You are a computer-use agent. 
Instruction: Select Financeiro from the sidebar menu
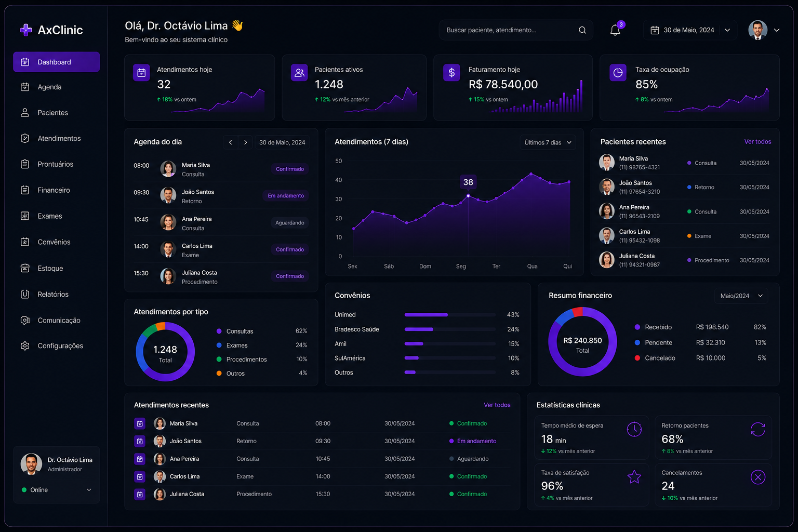56,190
